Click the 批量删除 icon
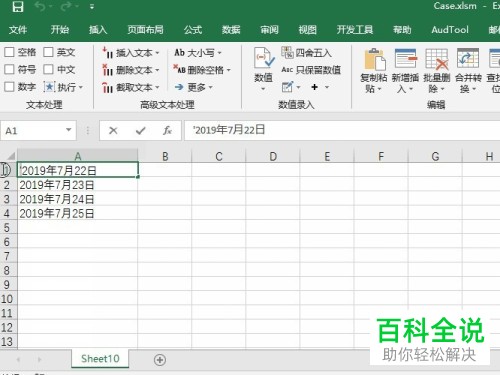Image resolution: width=500 pixels, height=375 pixels. (x=437, y=59)
